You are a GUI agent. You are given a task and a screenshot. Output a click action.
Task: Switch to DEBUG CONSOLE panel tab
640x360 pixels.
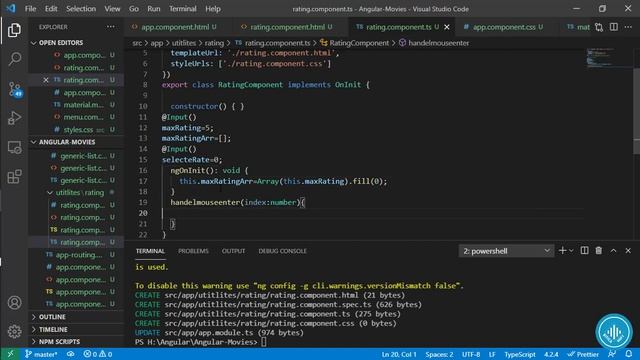pyautogui.click(x=282, y=251)
